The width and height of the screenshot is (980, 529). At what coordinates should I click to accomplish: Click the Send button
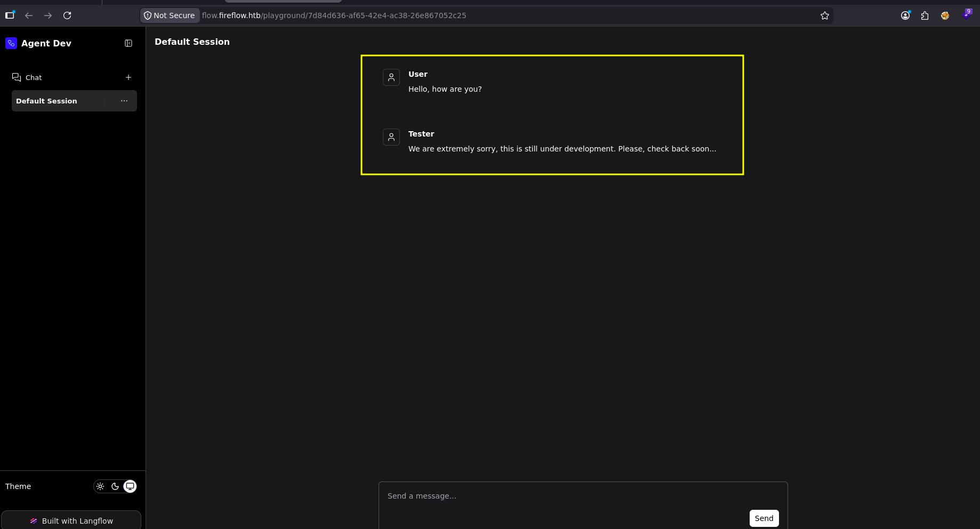pos(764,518)
